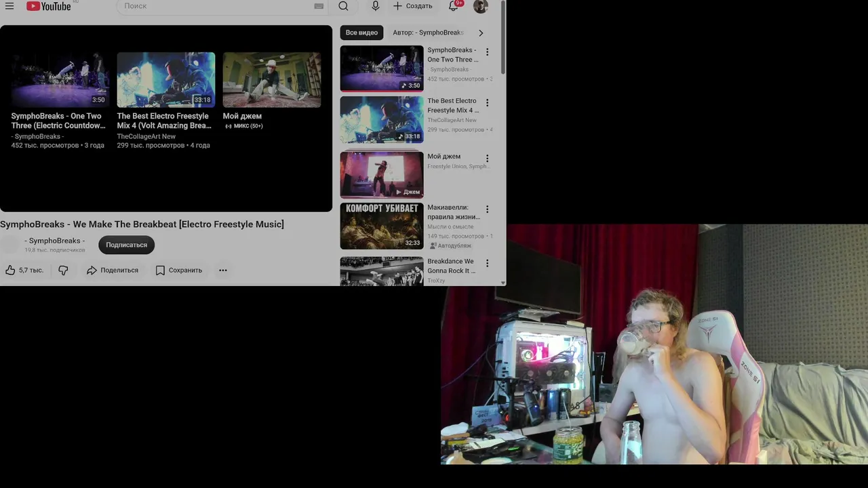This screenshot has height=488, width=868.
Task: Open sidebar thumbnail for SymphoBreaks One Two Three
Action: pos(382,68)
